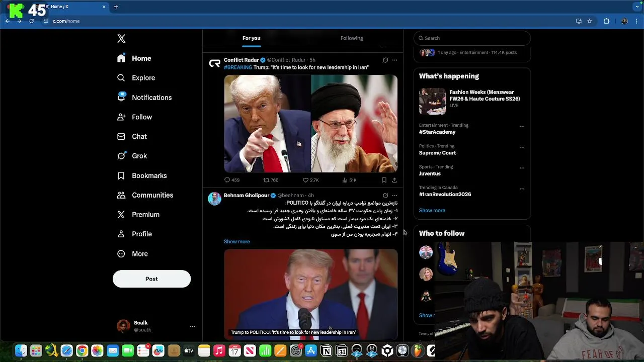The image size is (644, 362).
Task: Open Finder from the dock
Action: click(x=21, y=351)
